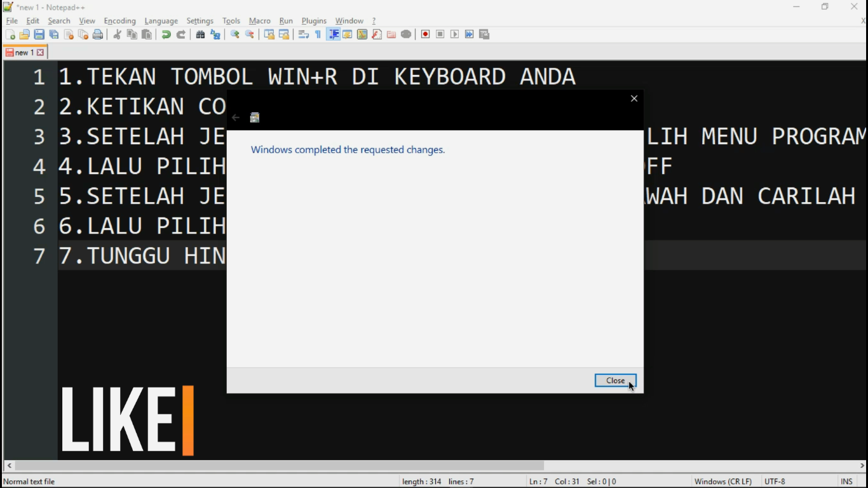
Task: Open the Edit menu
Action: (x=33, y=21)
